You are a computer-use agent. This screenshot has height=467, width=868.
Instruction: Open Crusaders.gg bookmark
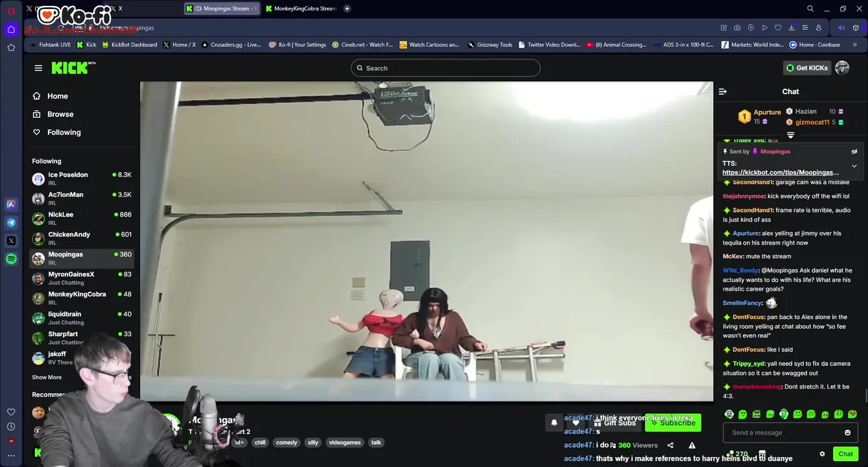pyautogui.click(x=231, y=45)
